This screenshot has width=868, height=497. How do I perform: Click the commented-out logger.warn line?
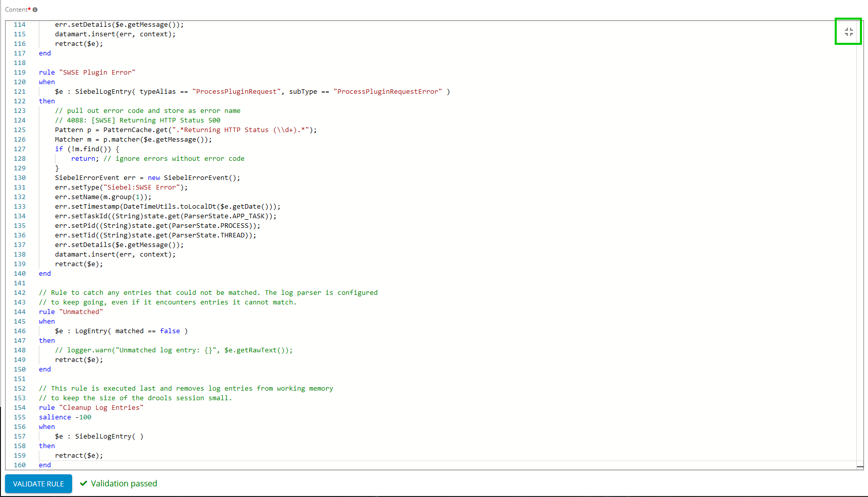click(173, 350)
